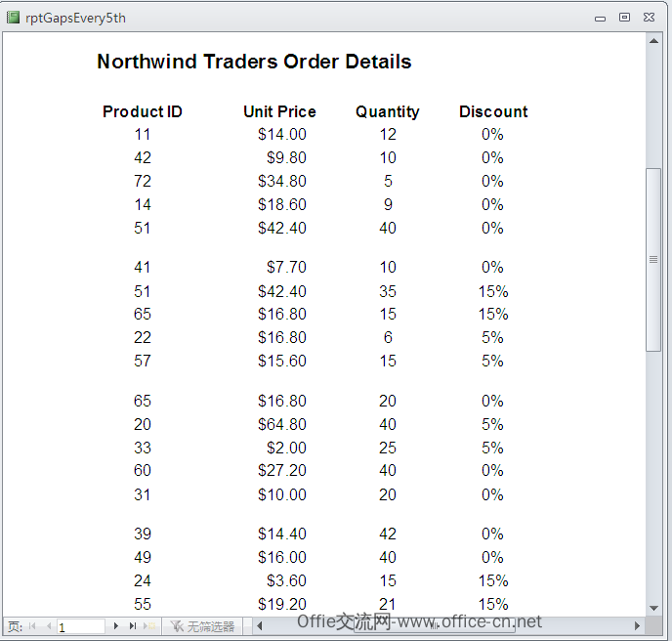Go to the next report page
Viewport: 672px width, 641px height.
pos(115,626)
